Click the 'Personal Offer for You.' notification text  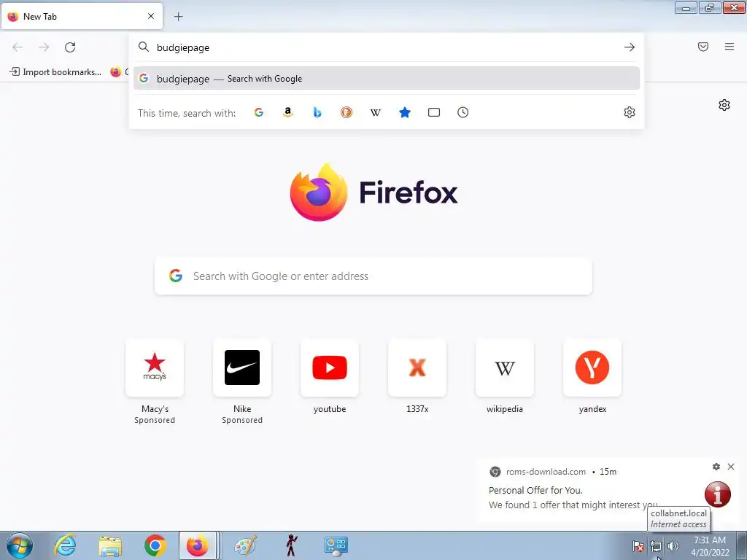535,490
